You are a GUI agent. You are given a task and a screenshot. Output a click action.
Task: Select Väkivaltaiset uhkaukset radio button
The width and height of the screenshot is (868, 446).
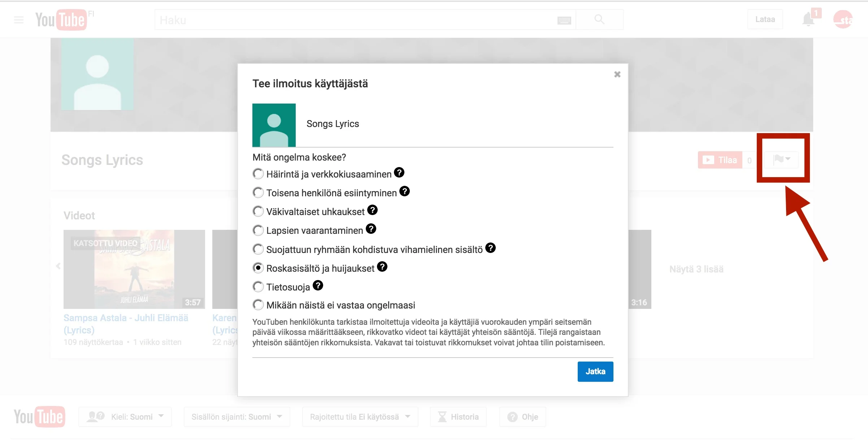coord(258,211)
